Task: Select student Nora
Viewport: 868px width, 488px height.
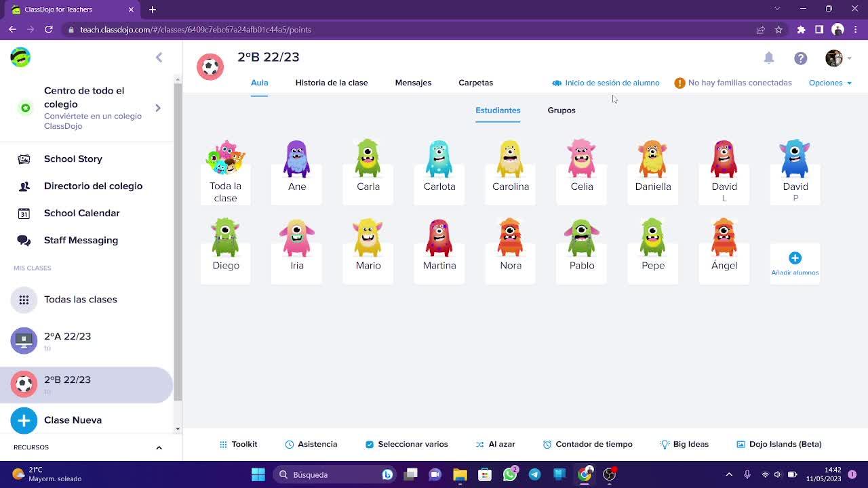Action: coord(511,251)
